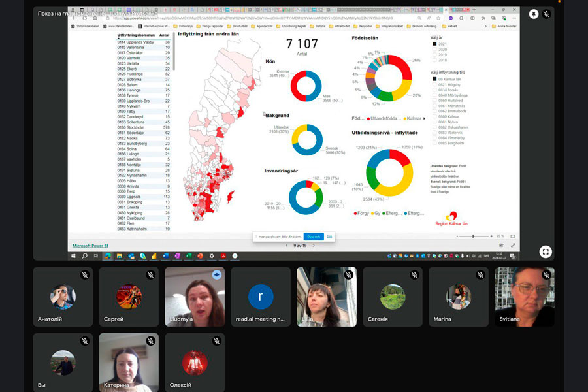Click Marina's muted microphone icon

click(481, 275)
